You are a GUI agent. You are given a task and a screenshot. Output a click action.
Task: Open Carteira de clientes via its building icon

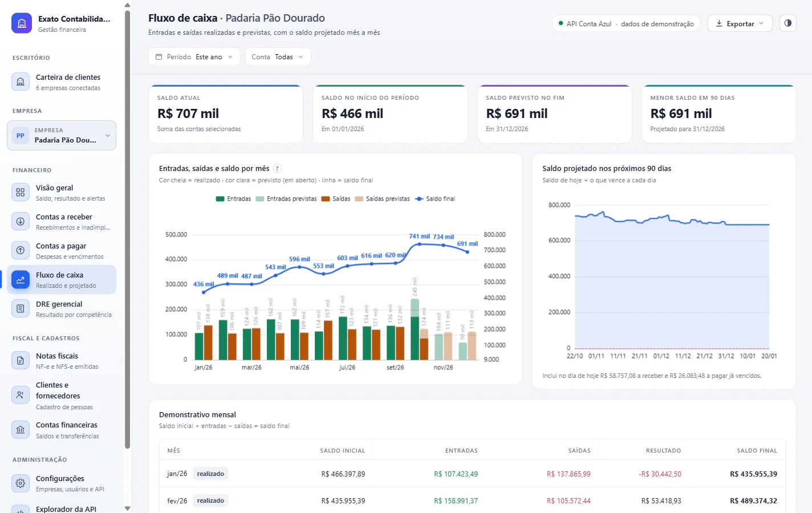point(21,82)
